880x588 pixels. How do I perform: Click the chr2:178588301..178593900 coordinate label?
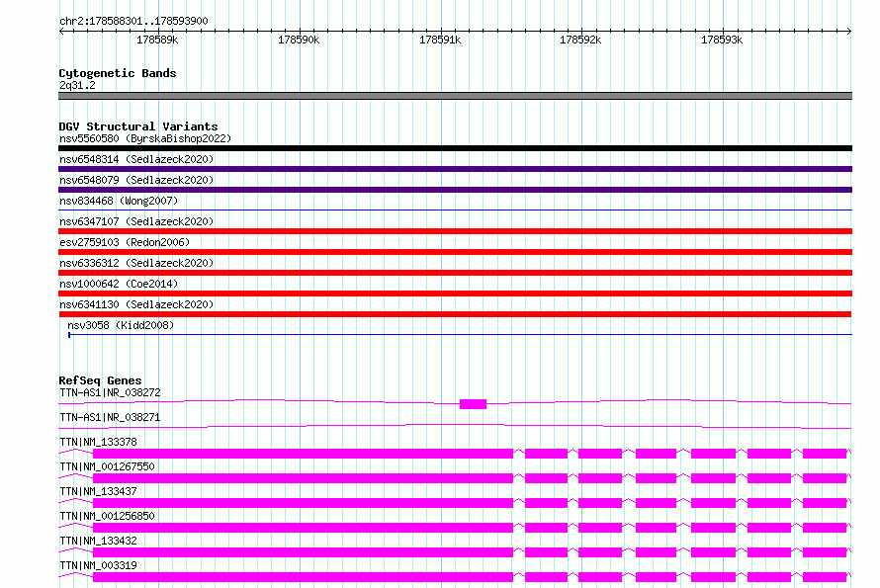pos(133,21)
